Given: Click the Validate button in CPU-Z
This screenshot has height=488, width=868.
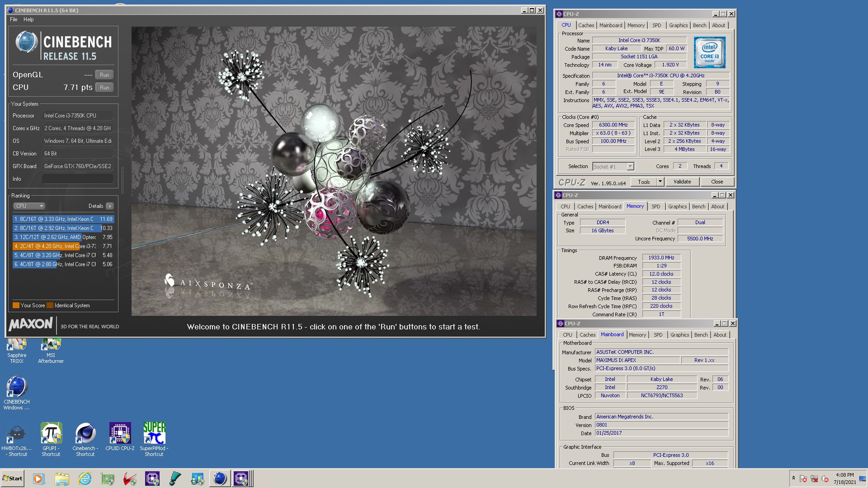Looking at the screenshot, I should [682, 182].
